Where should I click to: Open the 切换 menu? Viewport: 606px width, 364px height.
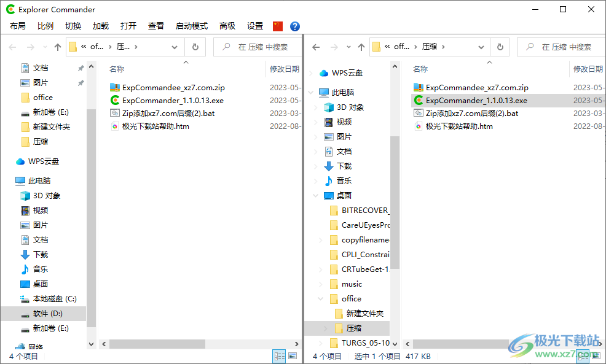[73, 26]
